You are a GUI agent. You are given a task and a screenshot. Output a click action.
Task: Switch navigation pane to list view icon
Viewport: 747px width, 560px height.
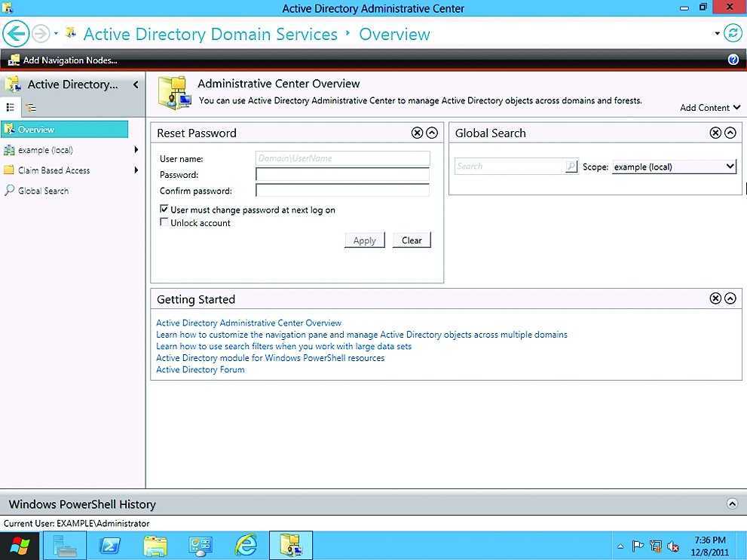pyautogui.click(x=11, y=108)
